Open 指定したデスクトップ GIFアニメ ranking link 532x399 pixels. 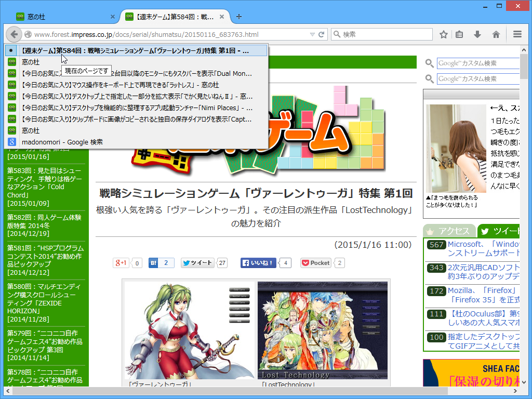coord(484,341)
